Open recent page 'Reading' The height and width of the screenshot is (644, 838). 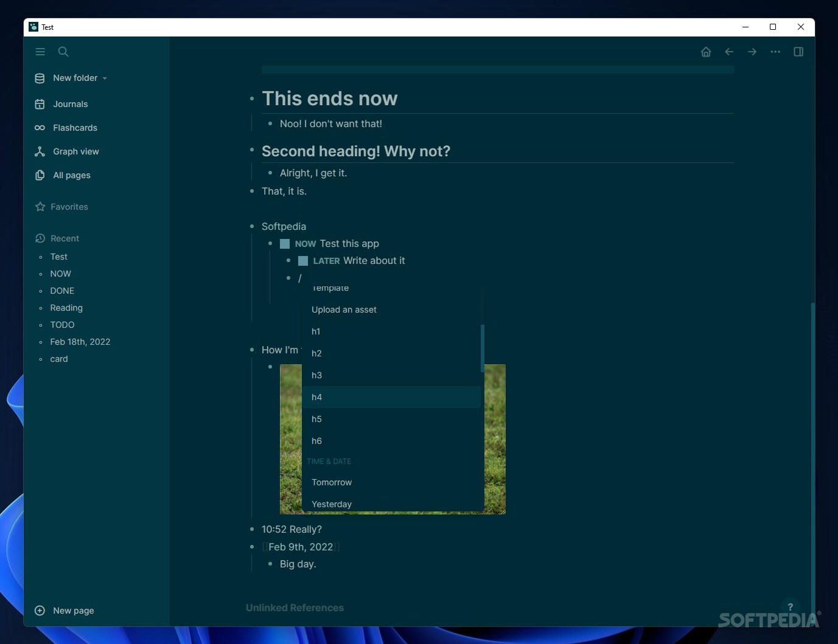pos(66,308)
